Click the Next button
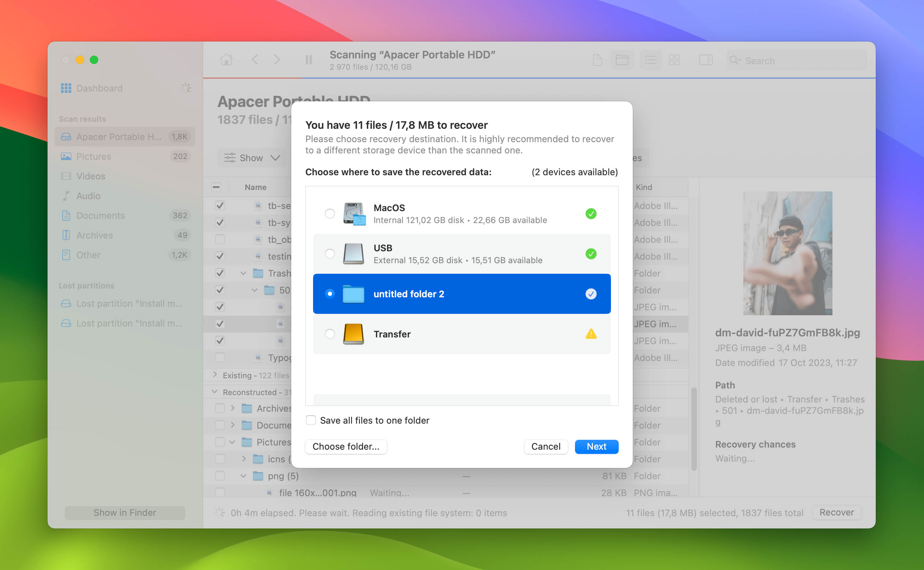The height and width of the screenshot is (570, 924). (596, 446)
